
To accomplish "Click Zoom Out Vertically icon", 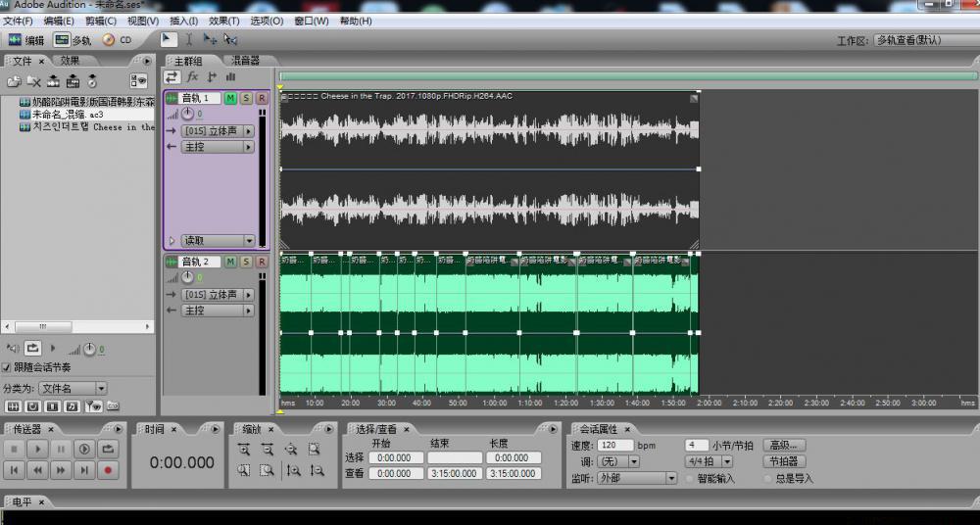I will 317,470.
